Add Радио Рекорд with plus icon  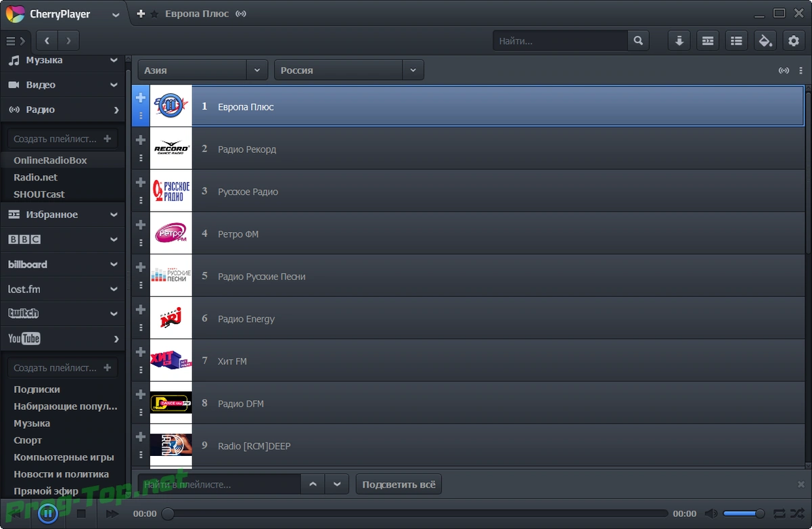141,140
